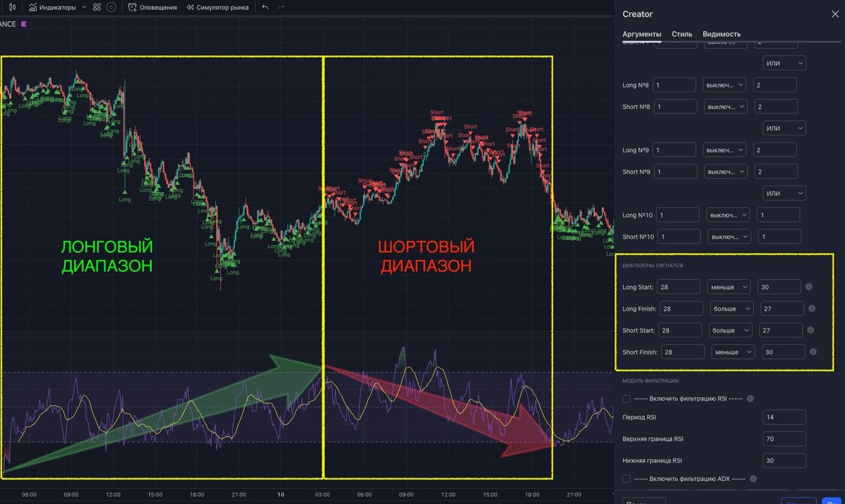Click the Верхняя граница RSI value field
Image resolution: width=845 pixels, height=504 pixels.
[x=784, y=439]
